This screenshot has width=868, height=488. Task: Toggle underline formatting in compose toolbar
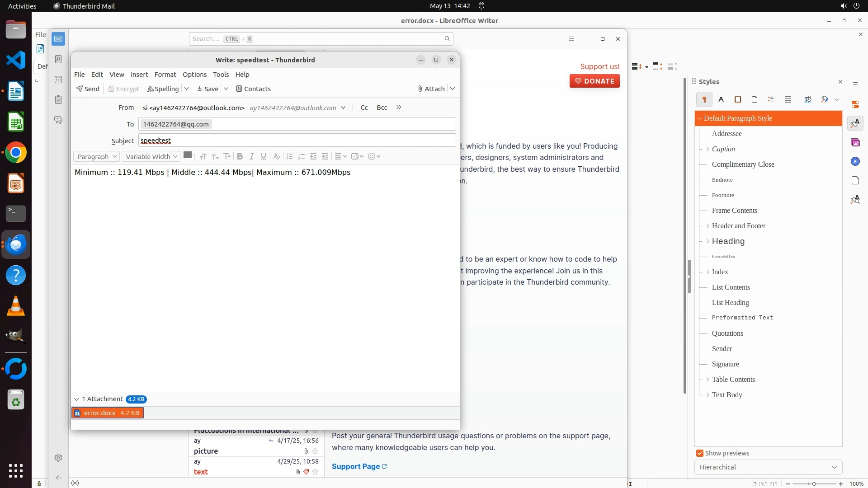coord(264,156)
